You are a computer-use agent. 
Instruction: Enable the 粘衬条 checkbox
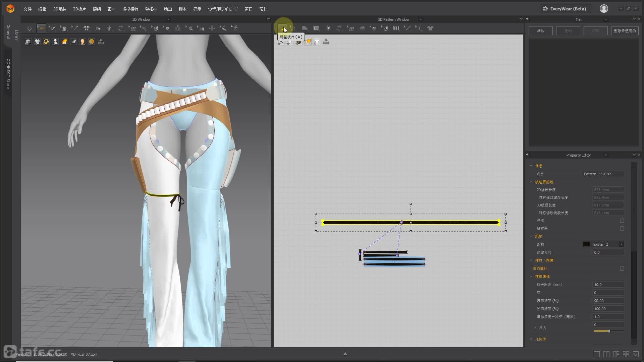tap(622, 228)
